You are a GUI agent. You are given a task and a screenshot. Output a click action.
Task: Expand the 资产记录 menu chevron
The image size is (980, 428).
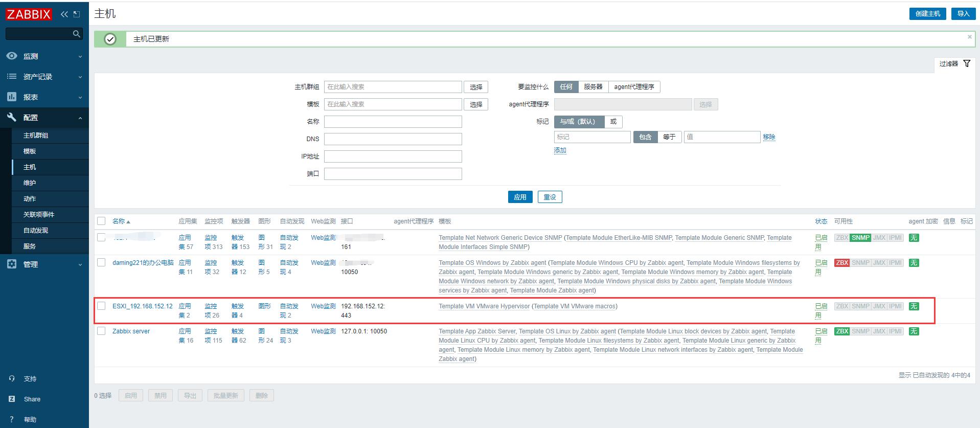pos(80,77)
